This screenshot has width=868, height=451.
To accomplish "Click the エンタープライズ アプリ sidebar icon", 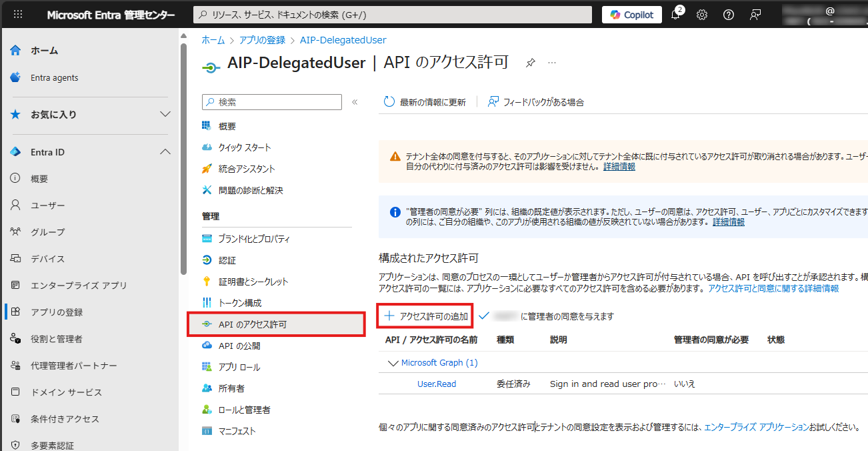I will (x=15, y=286).
